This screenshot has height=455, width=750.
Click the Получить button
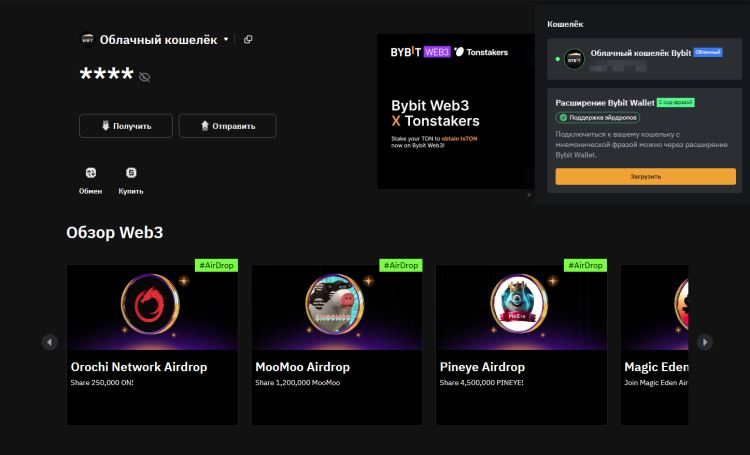tap(126, 126)
